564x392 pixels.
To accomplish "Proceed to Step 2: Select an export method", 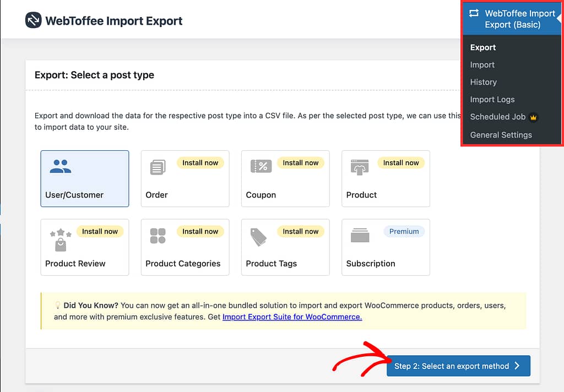I will [458, 366].
